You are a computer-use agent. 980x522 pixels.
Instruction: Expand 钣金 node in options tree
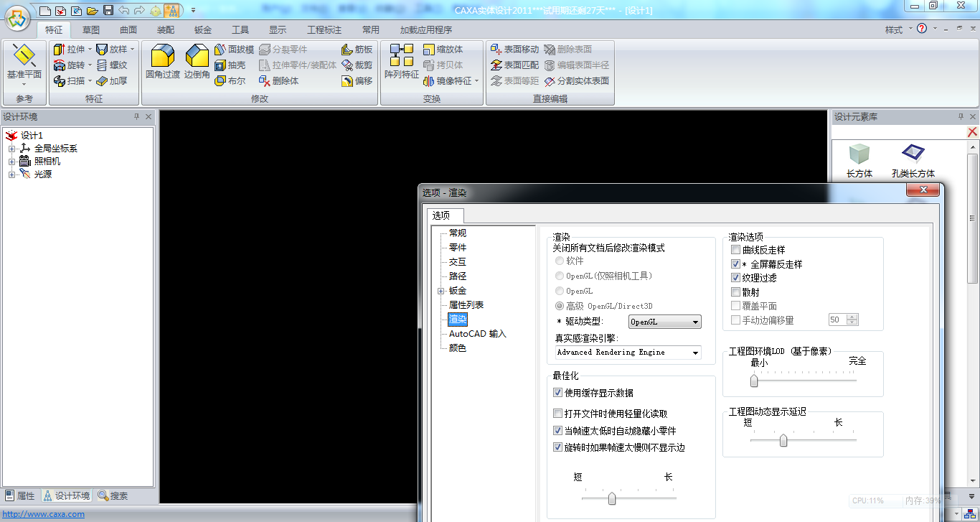[x=441, y=291]
